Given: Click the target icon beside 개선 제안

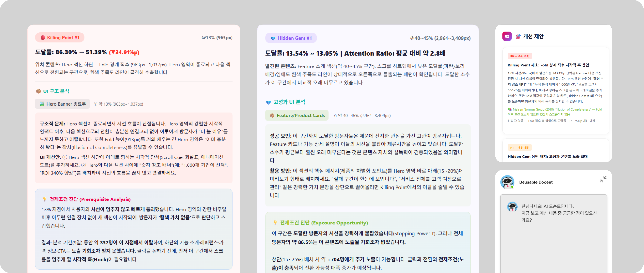Looking at the screenshot, I should (518, 36).
